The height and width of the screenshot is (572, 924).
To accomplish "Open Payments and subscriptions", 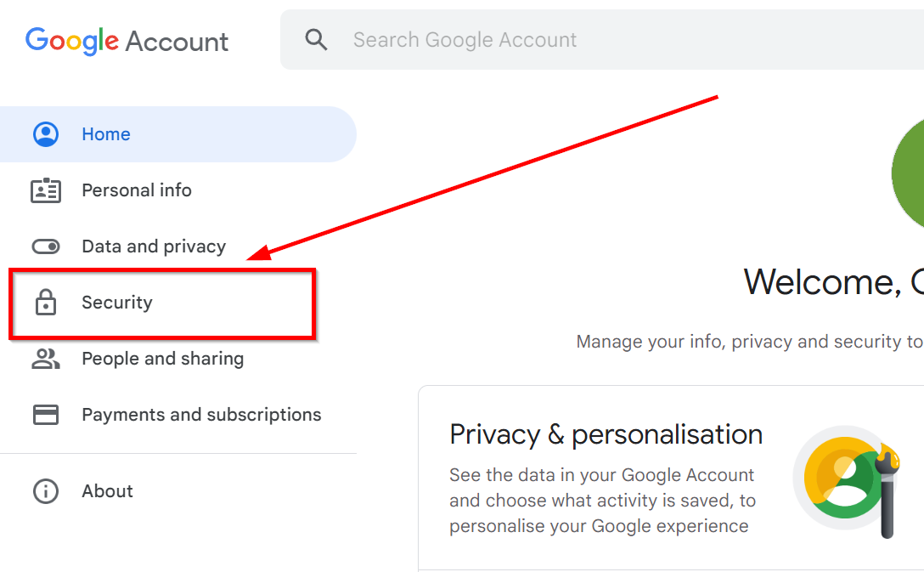I will [201, 415].
